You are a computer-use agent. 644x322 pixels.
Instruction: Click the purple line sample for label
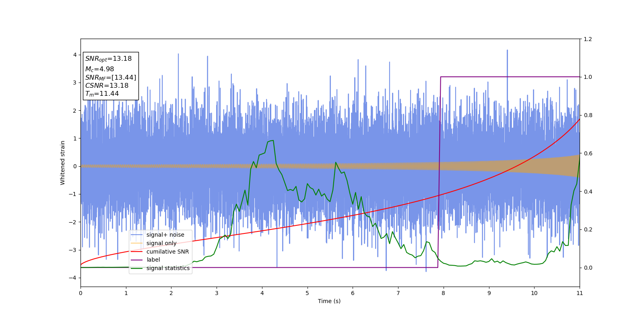(137, 260)
